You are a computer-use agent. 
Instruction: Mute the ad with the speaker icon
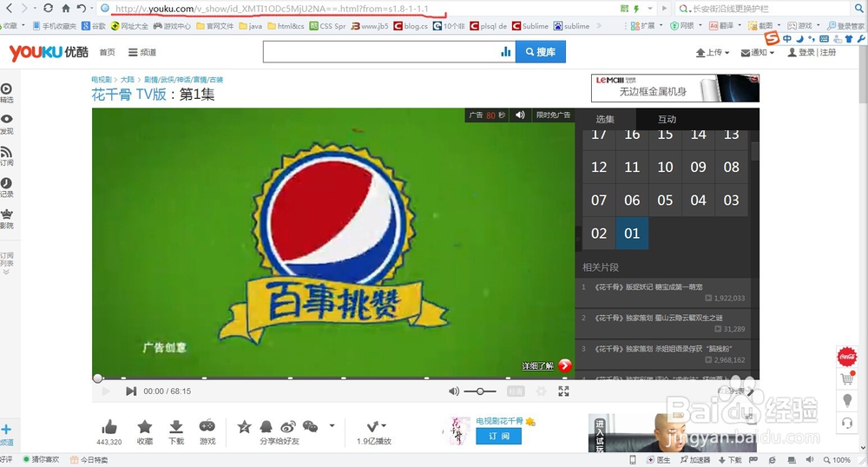click(x=520, y=115)
